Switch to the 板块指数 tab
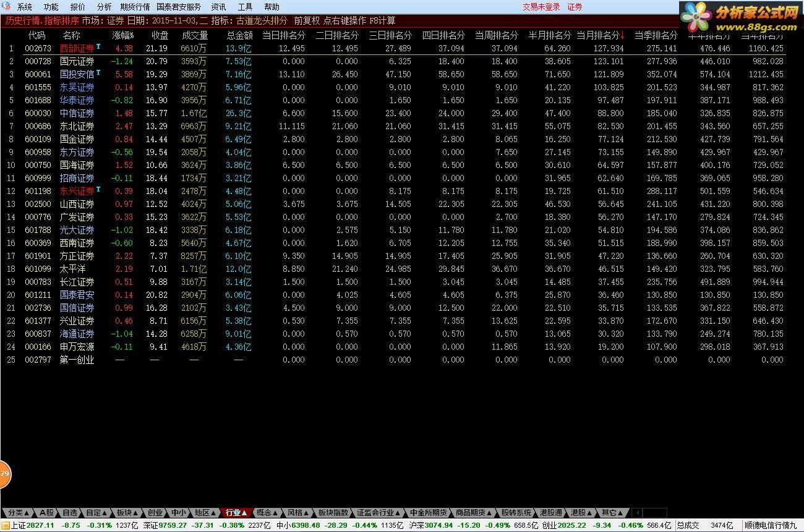Viewport: 804px width, 532px height. tap(333, 513)
